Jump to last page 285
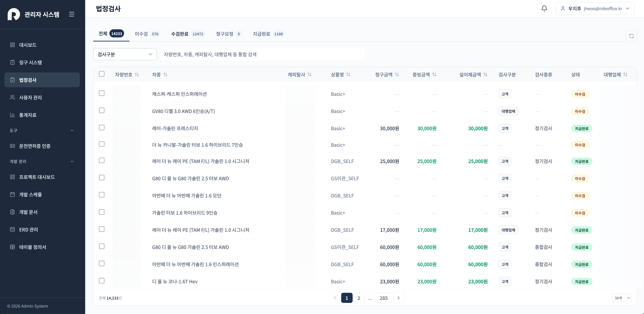The image size is (644, 314). point(383,298)
